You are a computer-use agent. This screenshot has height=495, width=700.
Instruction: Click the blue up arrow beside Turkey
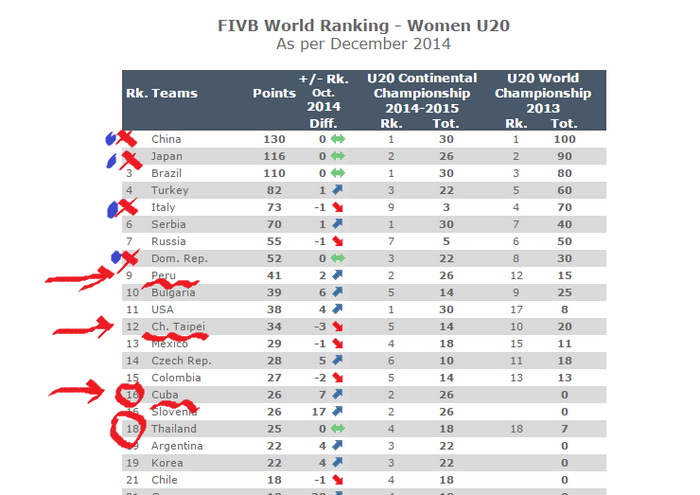338,190
